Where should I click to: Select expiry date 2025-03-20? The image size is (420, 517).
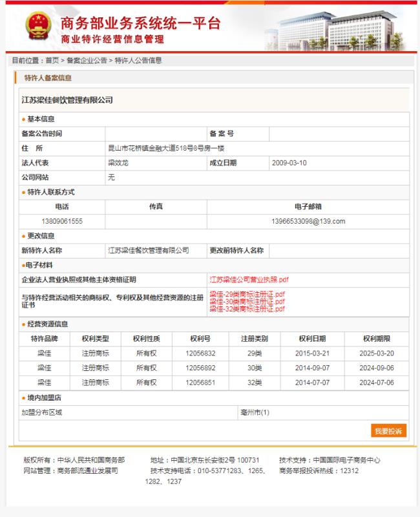[377, 353]
